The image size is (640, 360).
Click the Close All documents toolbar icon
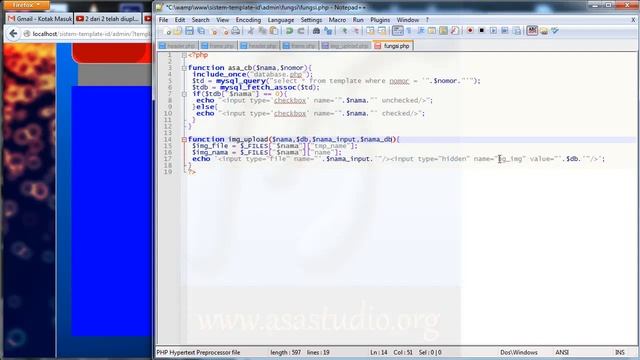(224, 31)
